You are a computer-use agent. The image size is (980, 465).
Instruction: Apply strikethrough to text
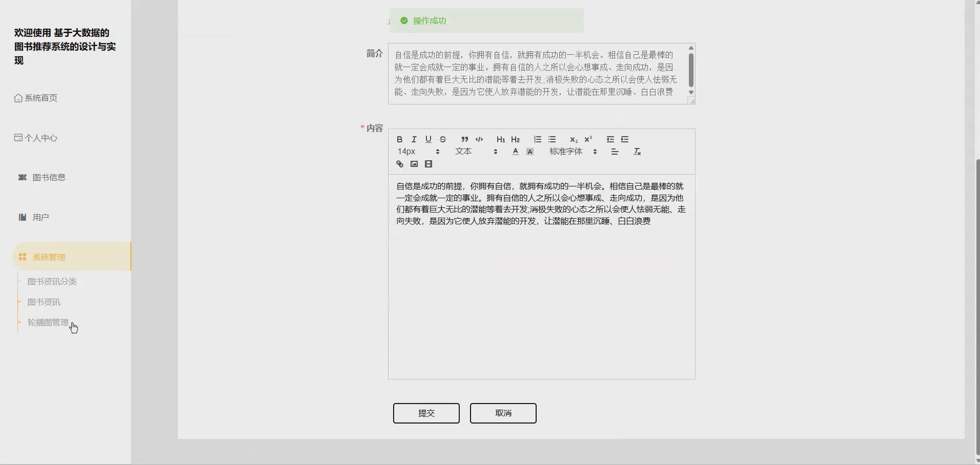[x=442, y=139]
